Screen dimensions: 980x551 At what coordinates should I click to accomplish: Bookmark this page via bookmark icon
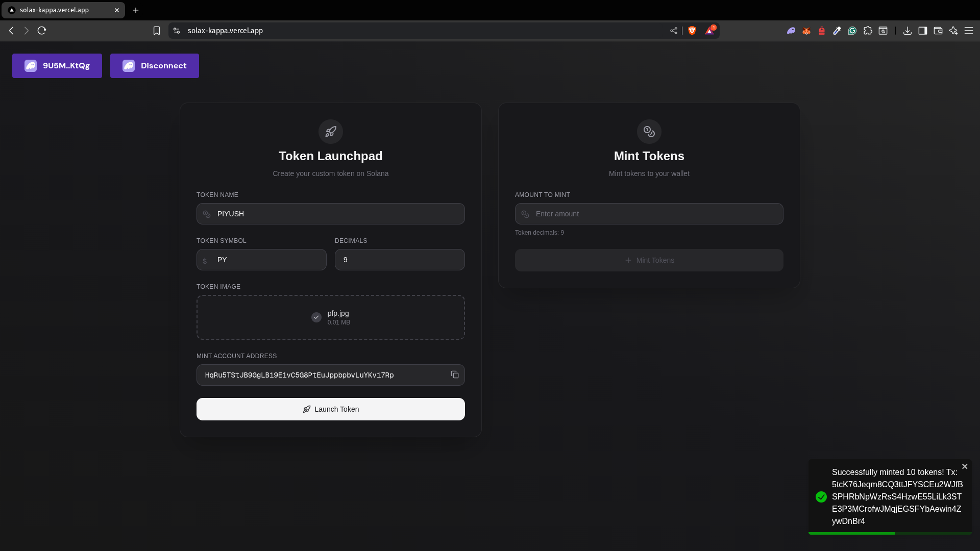(x=157, y=31)
